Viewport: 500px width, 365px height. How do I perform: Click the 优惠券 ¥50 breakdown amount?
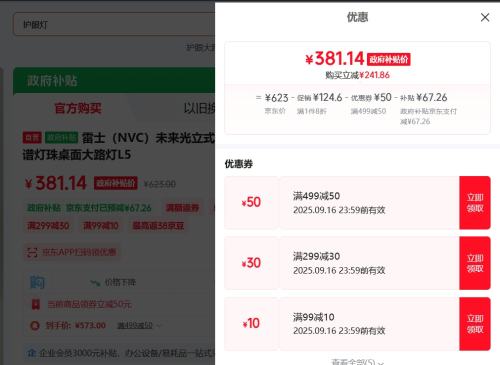[x=371, y=97]
